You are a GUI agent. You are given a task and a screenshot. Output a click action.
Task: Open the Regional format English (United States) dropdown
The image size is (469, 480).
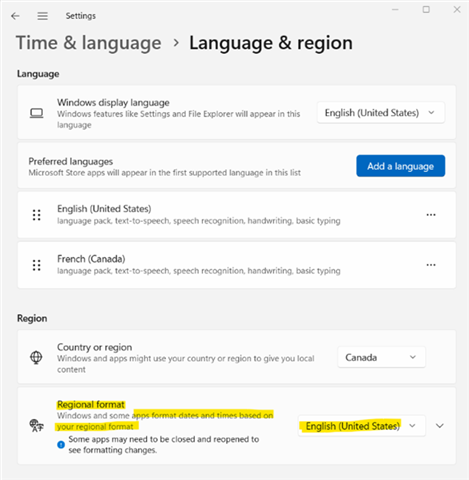click(x=362, y=426)
